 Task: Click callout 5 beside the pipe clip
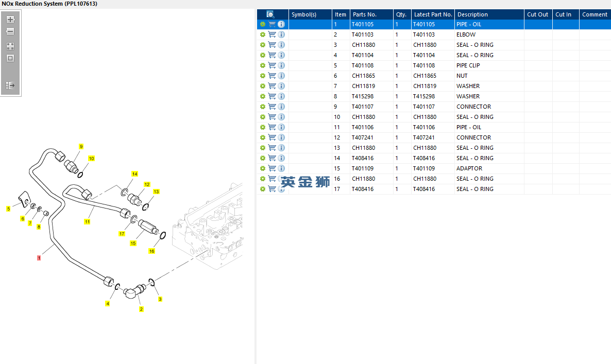pos(8,209)
